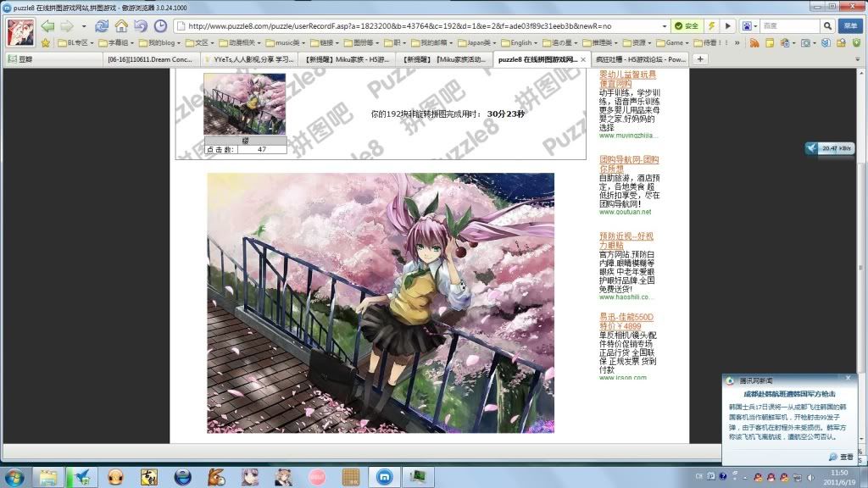Screen dimensions: 868x488
Task: Click the eMule donkey taskbar icon
Action: (217, 476)
